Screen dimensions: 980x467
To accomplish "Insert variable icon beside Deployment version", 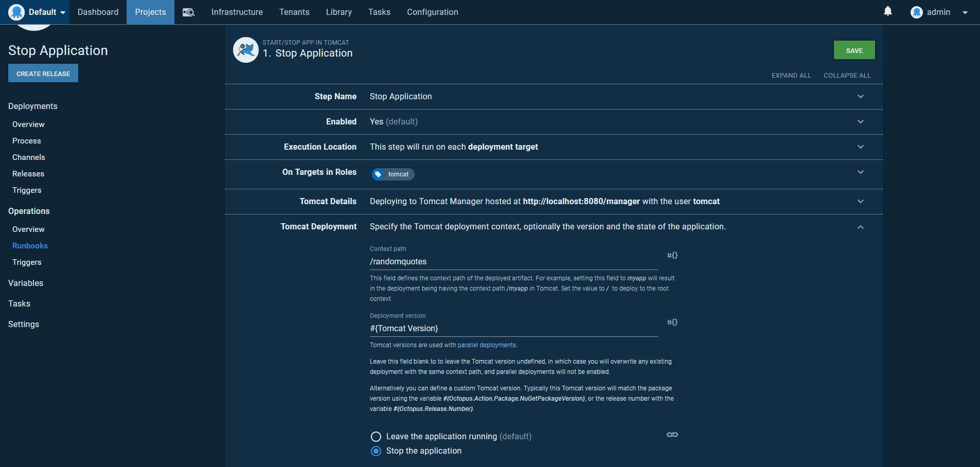I will coord(672,322).
